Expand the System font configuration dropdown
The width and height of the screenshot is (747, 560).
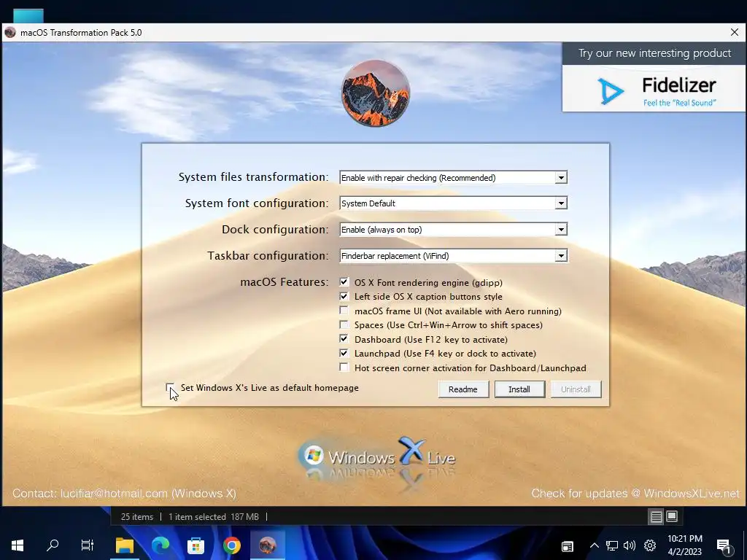[x=453, y=203]
